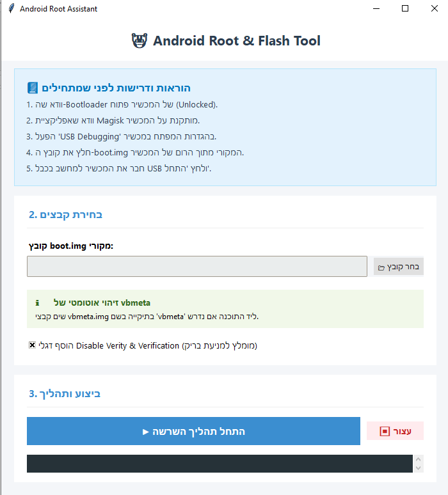Maximize the Android Root Assistant window
This screenshot has width=448, height=495.
pos(405,9)
